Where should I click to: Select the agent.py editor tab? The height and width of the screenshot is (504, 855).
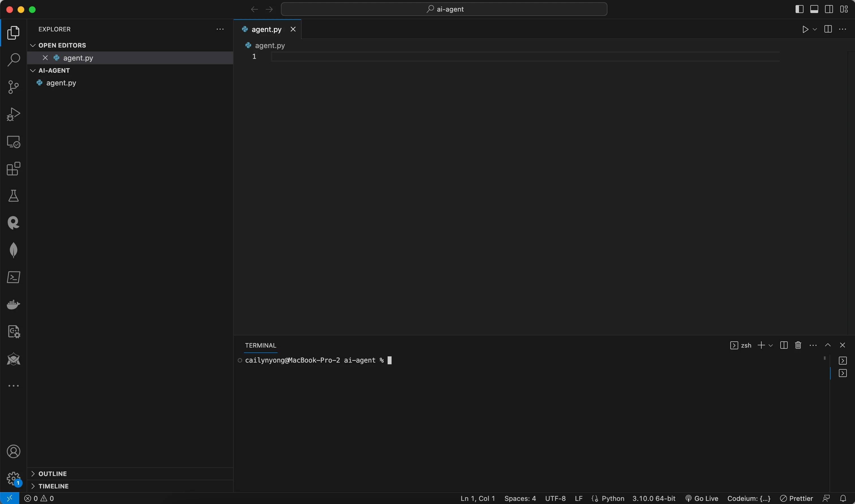pyautogui.click(x=266, y=29)
